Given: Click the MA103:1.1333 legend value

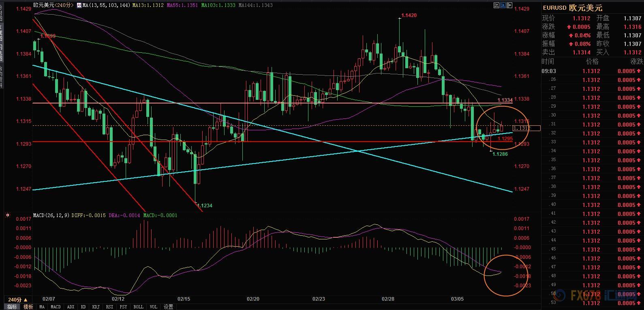Looking at the screenshot, I should coord(218,5).
